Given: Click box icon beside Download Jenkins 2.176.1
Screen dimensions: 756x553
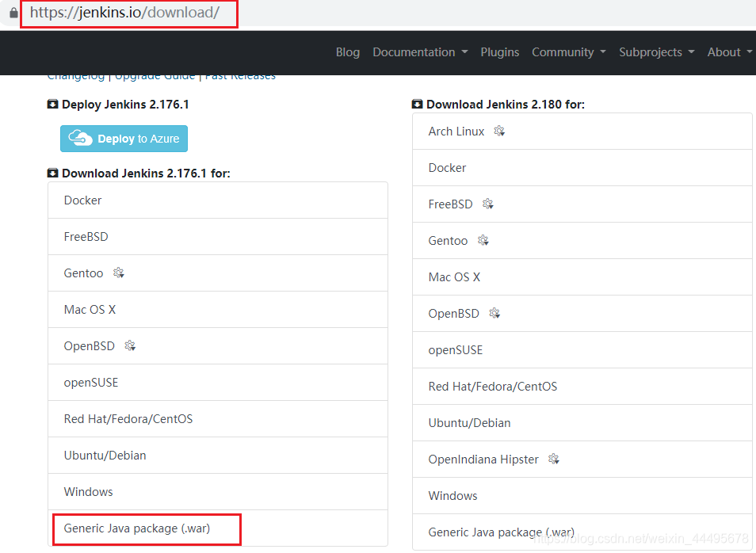Looking at the screenshot, I should click(52, 173).
